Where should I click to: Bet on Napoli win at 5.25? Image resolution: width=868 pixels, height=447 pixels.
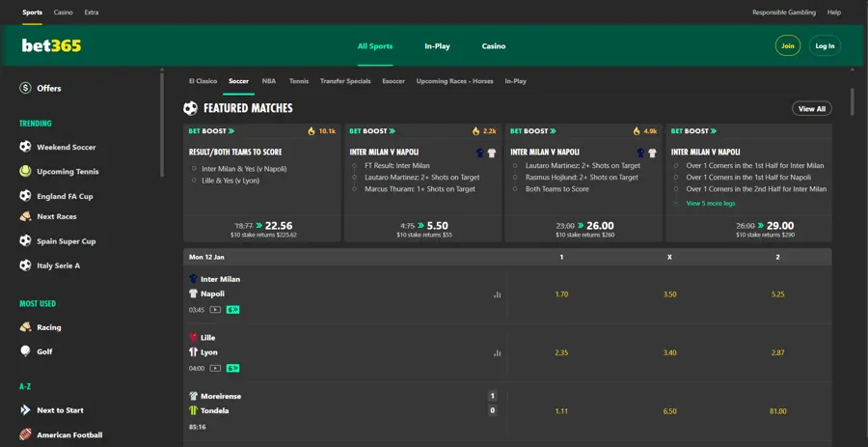[777, 294]
